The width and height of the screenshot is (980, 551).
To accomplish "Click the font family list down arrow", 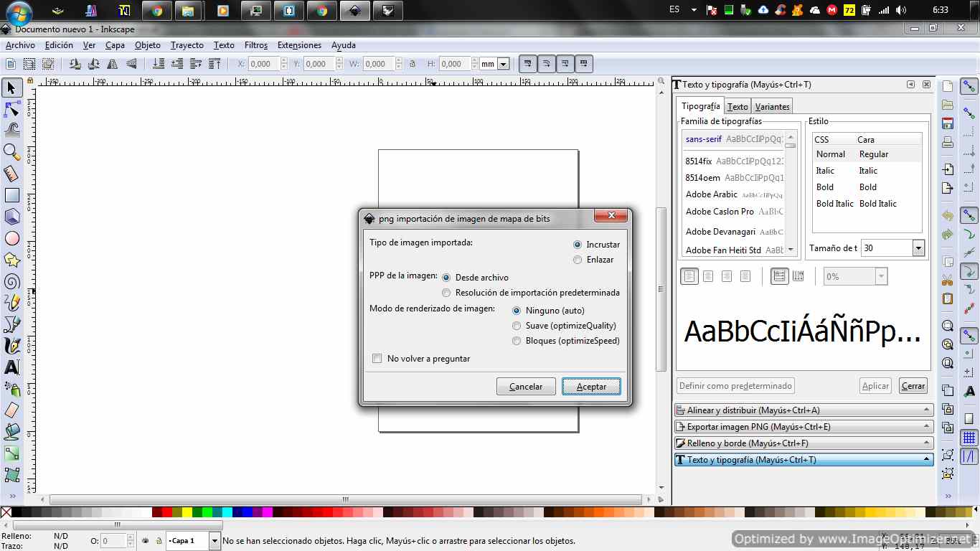I will (x=791, y=250).
